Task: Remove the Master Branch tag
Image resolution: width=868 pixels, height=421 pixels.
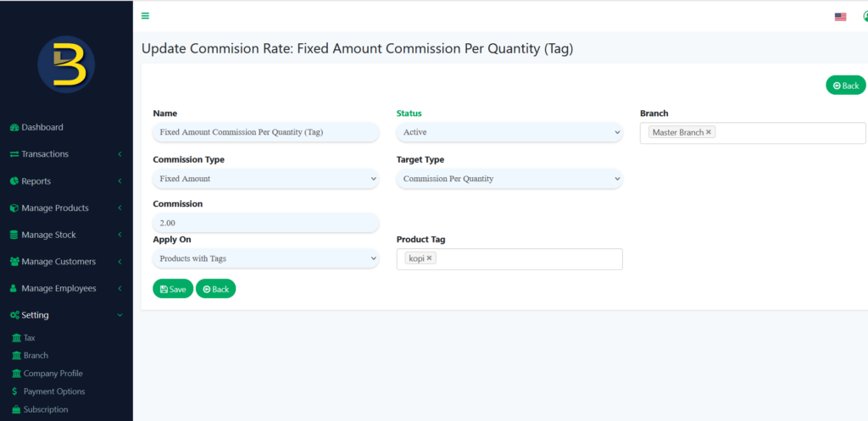Action: coord(709,132)
